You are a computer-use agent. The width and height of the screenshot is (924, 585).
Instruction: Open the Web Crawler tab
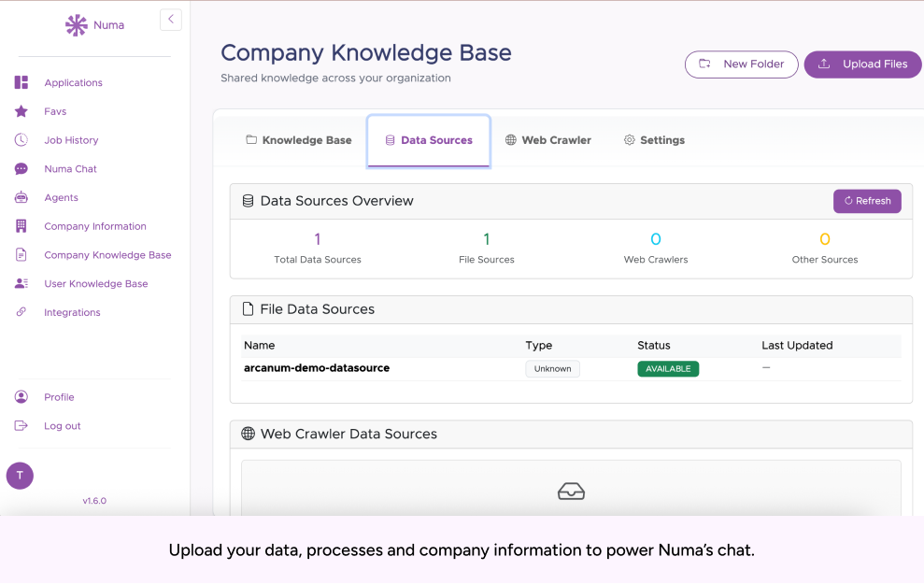[548, 140]
